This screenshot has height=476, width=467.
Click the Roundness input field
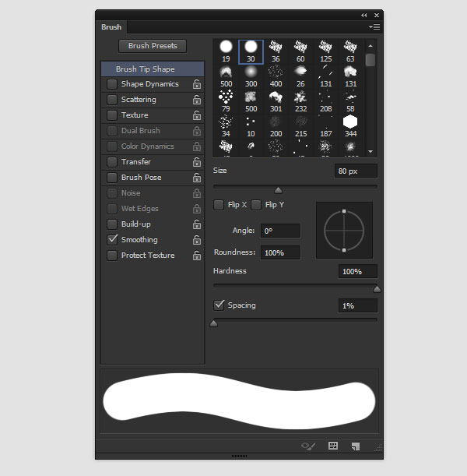pos(280,252)
